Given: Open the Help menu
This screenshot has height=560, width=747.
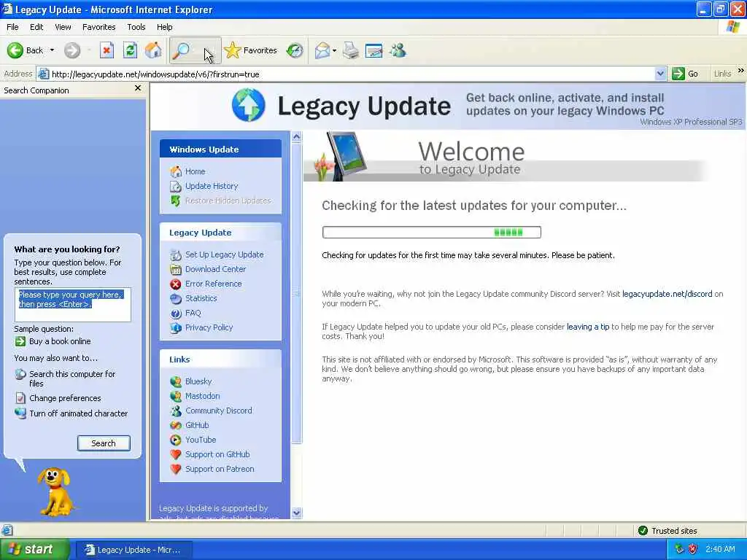Looking at the screenshot, I should pyautogui.click(x=164, y=27).
